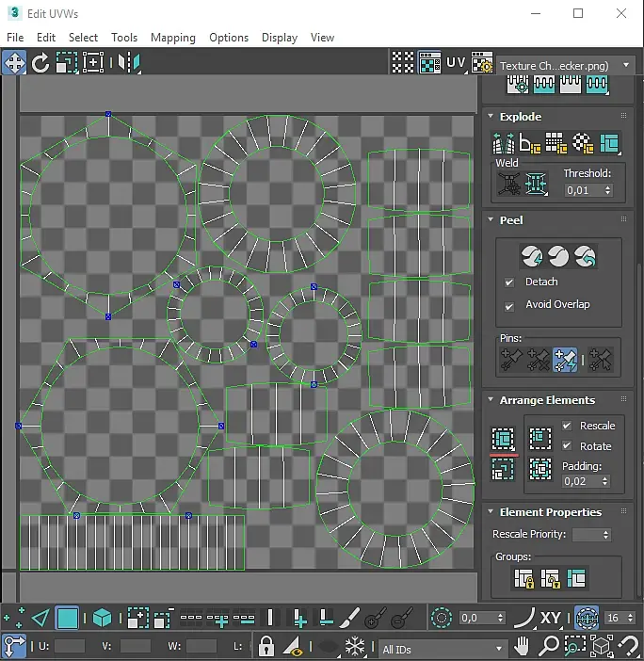Select the Zoom Region tool

(x=575, y=646)
